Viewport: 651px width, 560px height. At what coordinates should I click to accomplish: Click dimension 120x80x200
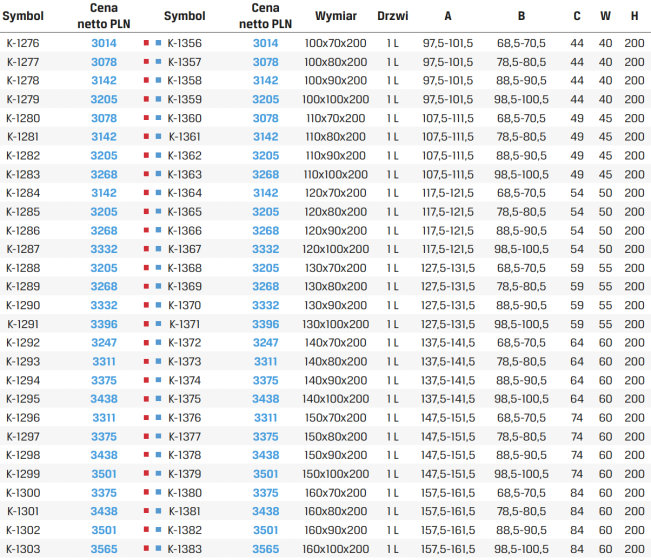pyautogui.click(x=335, y=212)
